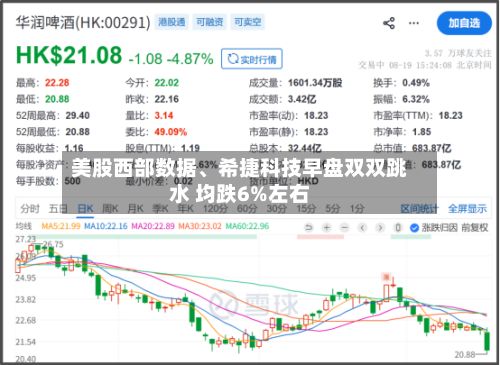Viewport: 500px width, 365px height.
Task: Switch to the 120分 chart tab
Action: pyautogui.click(x=215, y=209)
